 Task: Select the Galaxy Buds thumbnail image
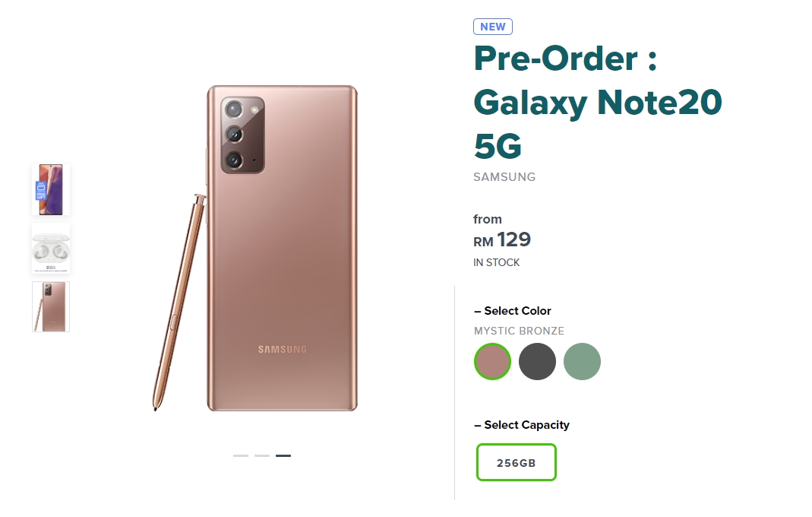pos(51,249)
